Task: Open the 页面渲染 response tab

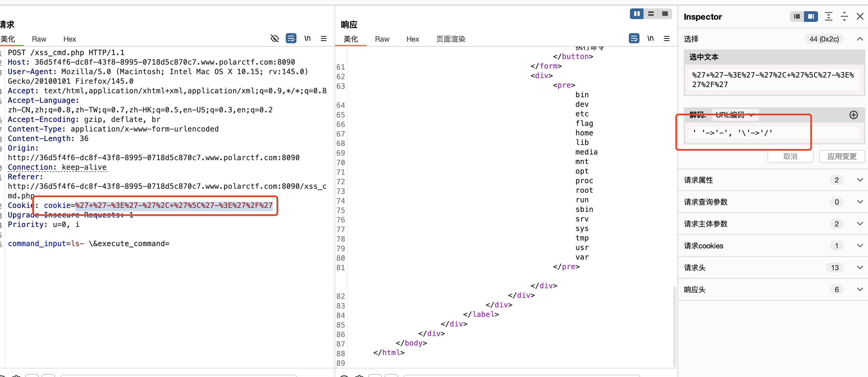Action: click(451, 39)
